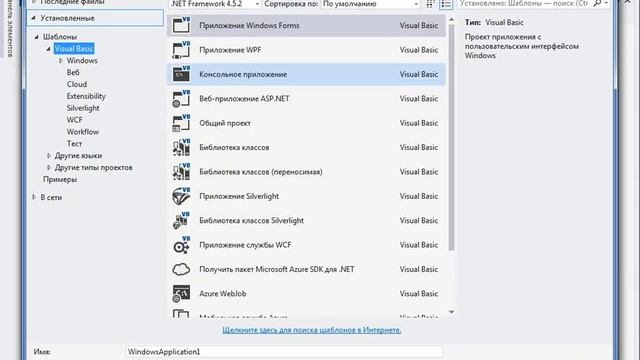
Task: Select the Примеры tree item
Action: [60, 179]
